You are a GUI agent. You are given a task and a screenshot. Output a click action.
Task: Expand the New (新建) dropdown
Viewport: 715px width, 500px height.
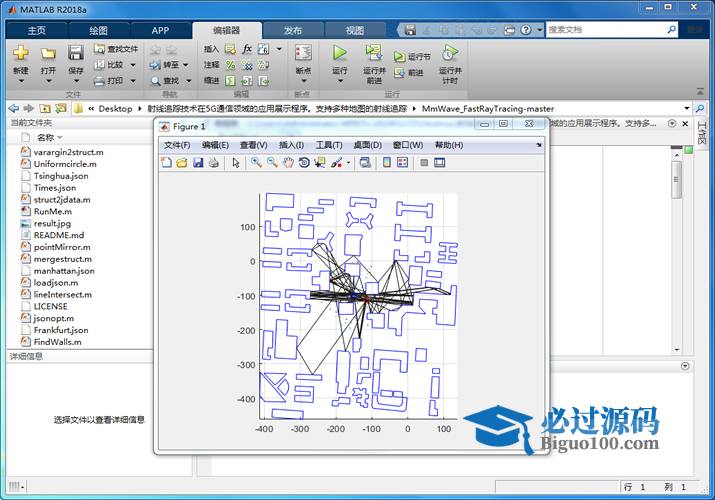tap(21, 82)
